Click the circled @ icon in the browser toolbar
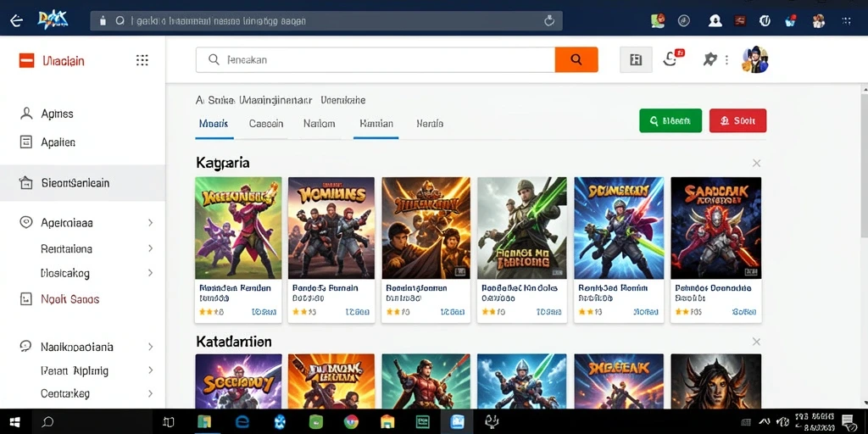This screenshot has height=434, width=868. click(x=684, y=21)
